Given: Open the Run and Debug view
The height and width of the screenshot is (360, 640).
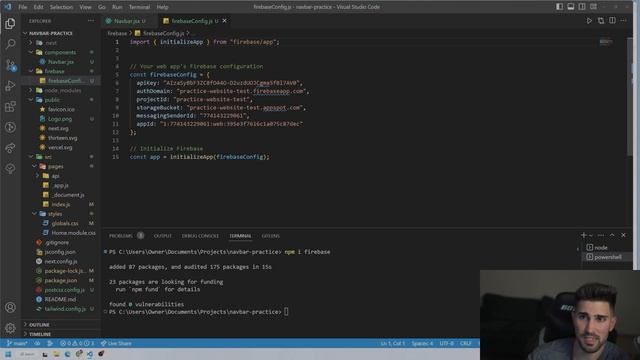Looking at the screenshot, I should click(10, 86).
